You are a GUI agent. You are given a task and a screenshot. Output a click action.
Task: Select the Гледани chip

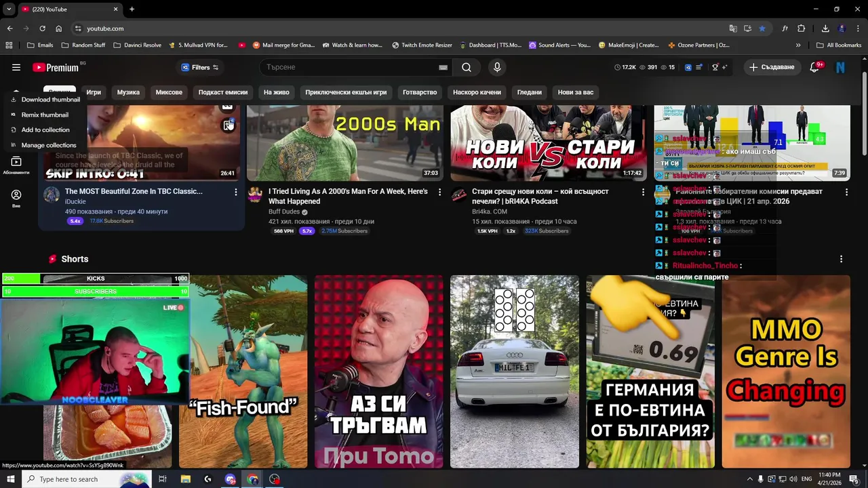[530, 92]
